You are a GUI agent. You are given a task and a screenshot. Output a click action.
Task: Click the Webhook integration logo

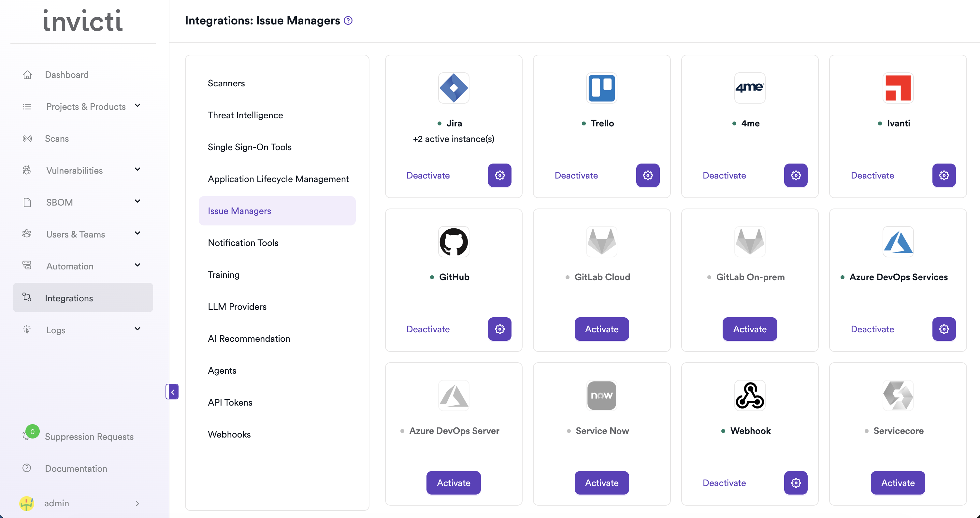(x=749, y=396)
